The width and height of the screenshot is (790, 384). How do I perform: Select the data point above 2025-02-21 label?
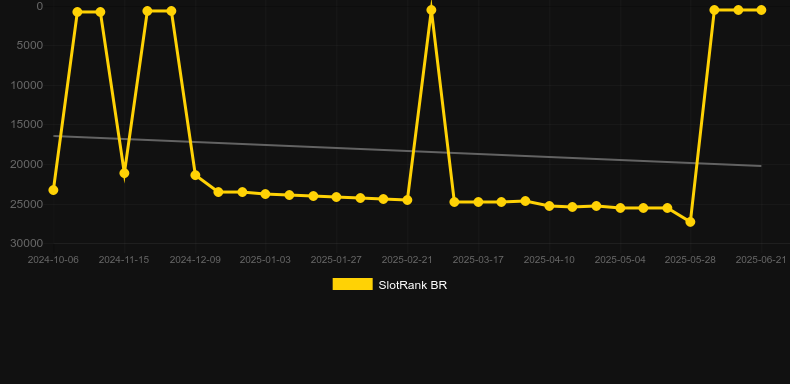pos(407,200)
